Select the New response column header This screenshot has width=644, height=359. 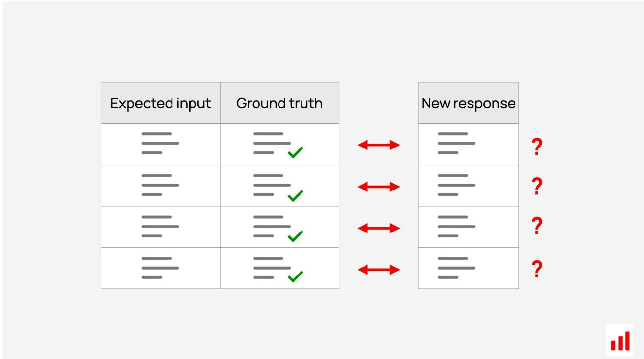point(469,103)
